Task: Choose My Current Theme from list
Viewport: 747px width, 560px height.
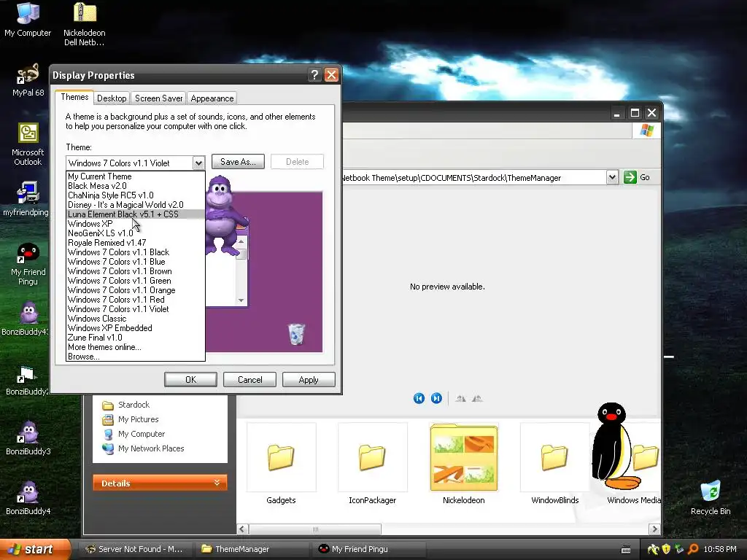Action: 135,176
